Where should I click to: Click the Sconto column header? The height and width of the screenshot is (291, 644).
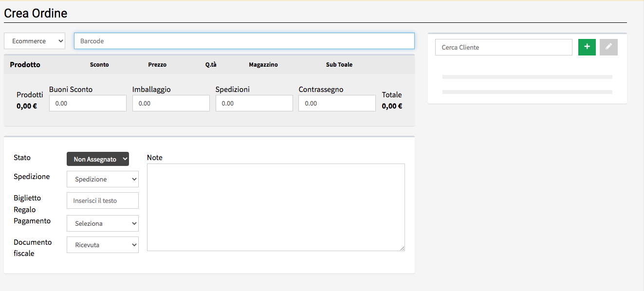click(x=99, y=65)
